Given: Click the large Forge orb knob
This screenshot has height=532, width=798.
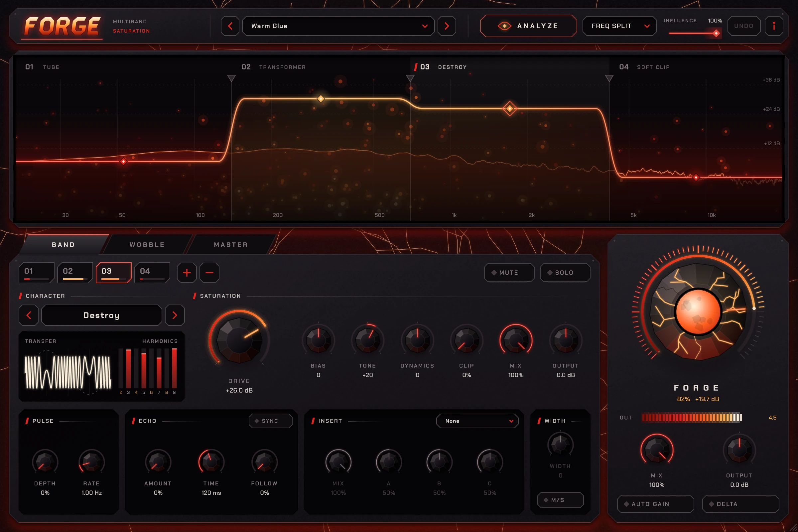Looking at the screenshot, I should (x=698, y=312).
